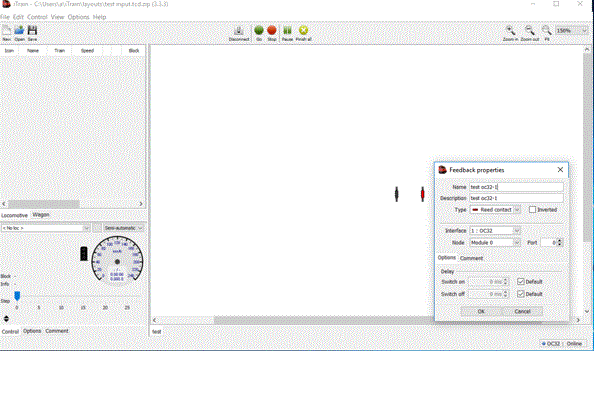Hit the red Stop icon
This screenshot has width=603, height=403.
pos(272,31)
